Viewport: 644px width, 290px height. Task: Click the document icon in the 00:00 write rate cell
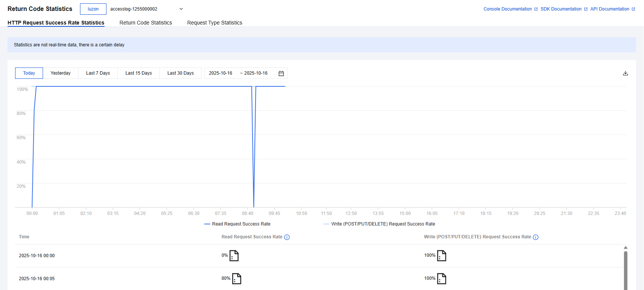[442, 256]
